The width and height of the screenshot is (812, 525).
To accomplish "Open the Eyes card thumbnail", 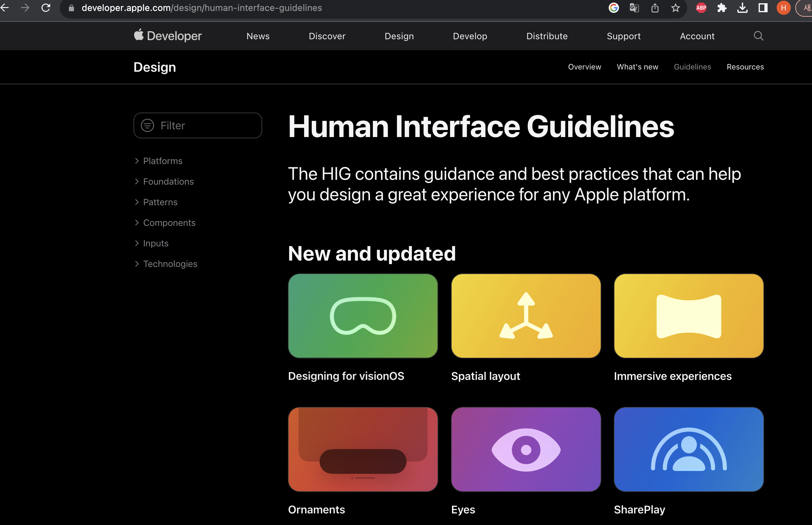I will point(526,449).
